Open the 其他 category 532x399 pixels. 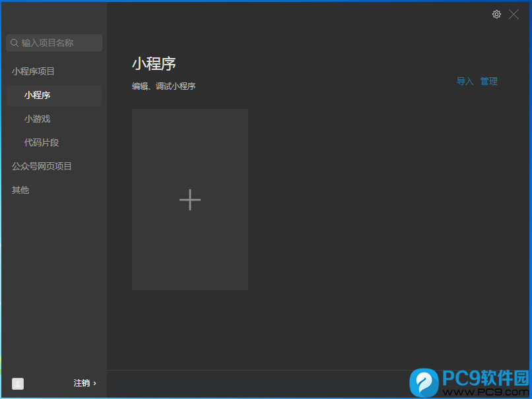[20, 190]
